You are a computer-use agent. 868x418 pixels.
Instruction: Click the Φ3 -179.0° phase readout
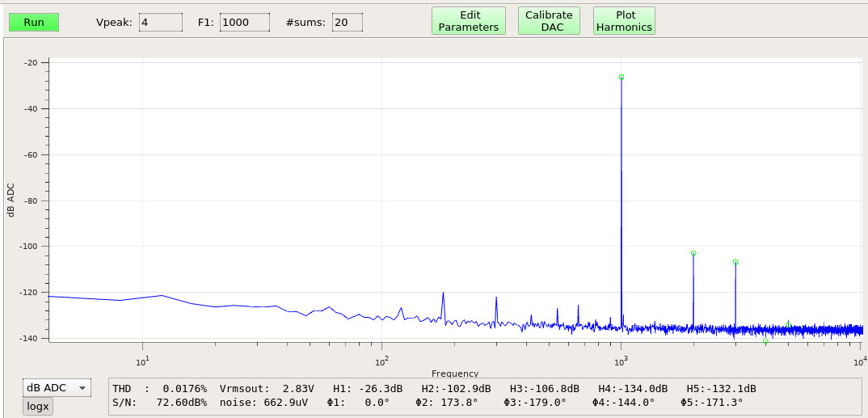tap(535, 403)
